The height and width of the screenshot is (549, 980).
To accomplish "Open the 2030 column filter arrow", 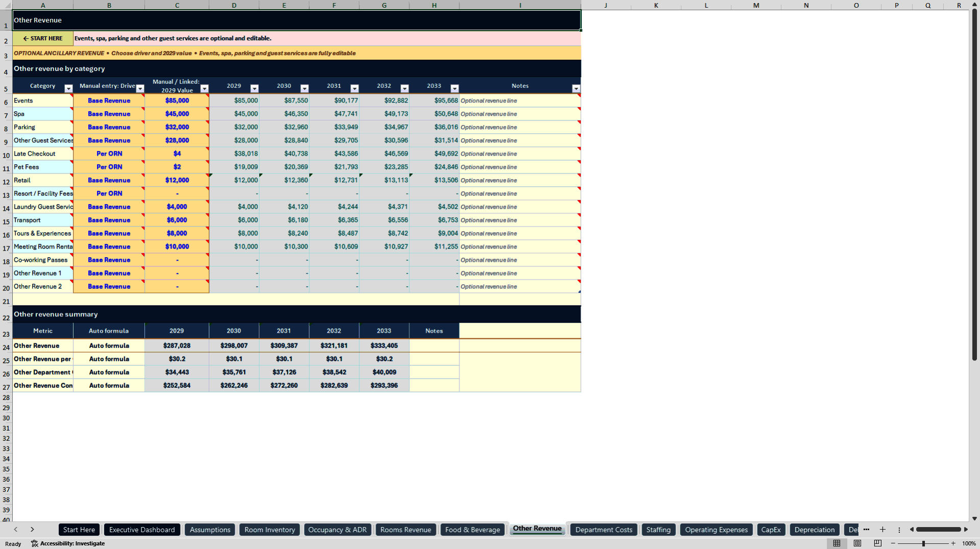I will pos(304,89).
